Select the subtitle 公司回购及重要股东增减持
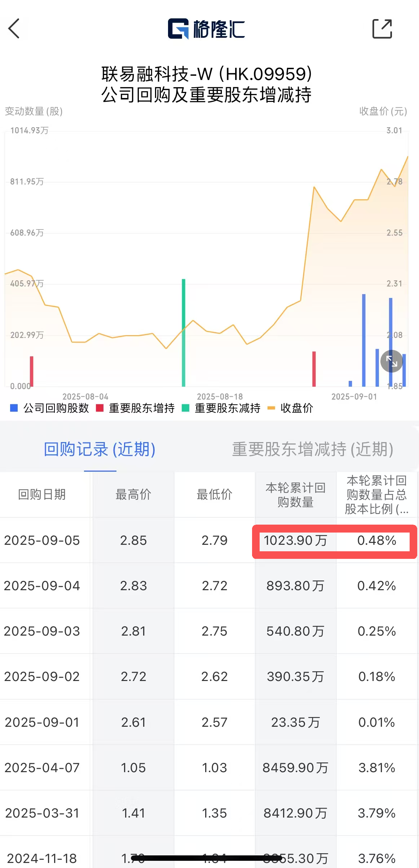This screenshot has width=419, height=868. tap(207, 95)
